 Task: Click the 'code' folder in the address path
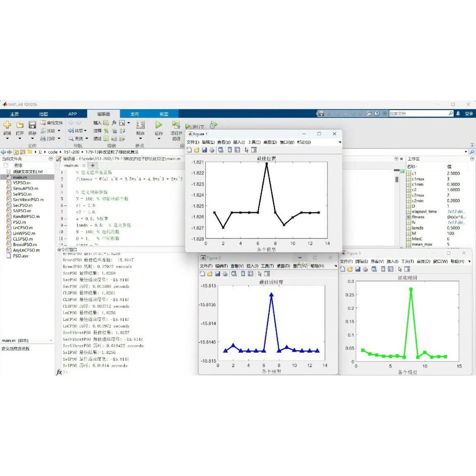tap(53, 152)
